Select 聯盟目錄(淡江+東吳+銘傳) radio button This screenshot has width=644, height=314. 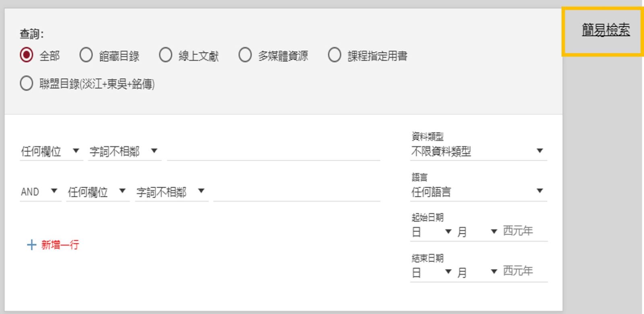[x=27, y=83]
